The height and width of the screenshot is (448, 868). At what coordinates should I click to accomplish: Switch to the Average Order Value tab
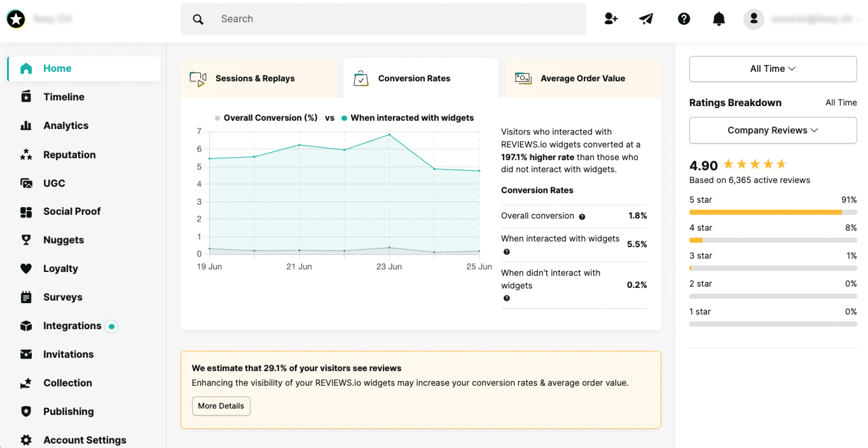pos(582,78)
